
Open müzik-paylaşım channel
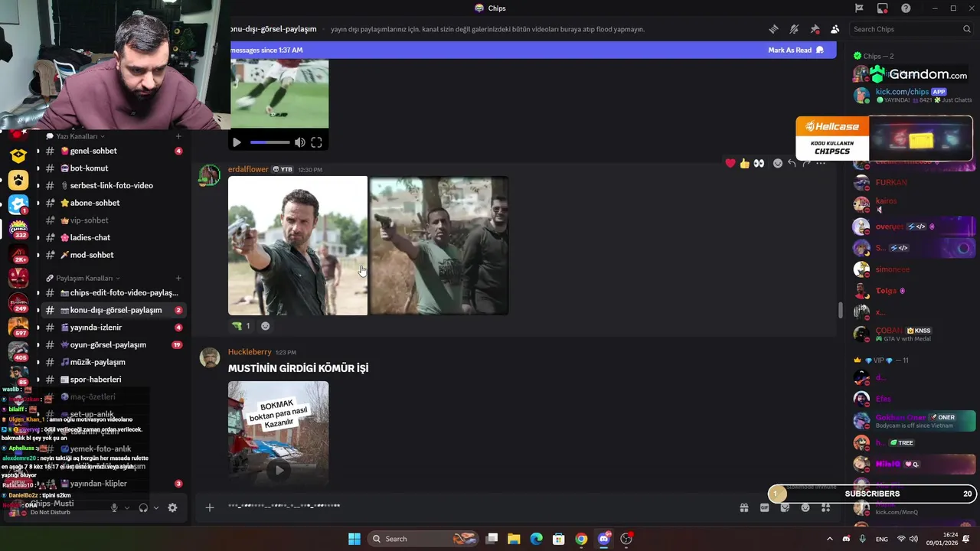tap(113, 362)
